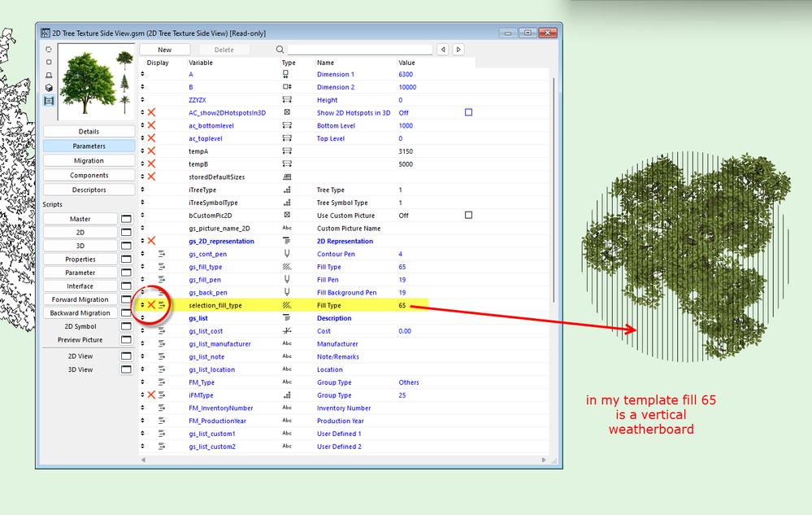The image size is (812, 515).
Task: Toggle hidden X flag on tempA row
Action: coord(151,151)
